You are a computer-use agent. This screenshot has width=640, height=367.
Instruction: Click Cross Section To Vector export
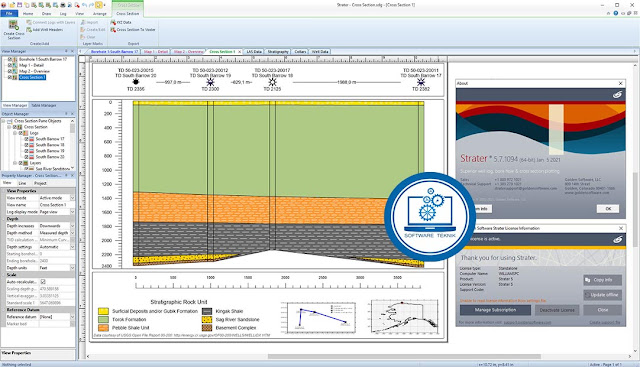click(133, 30)
